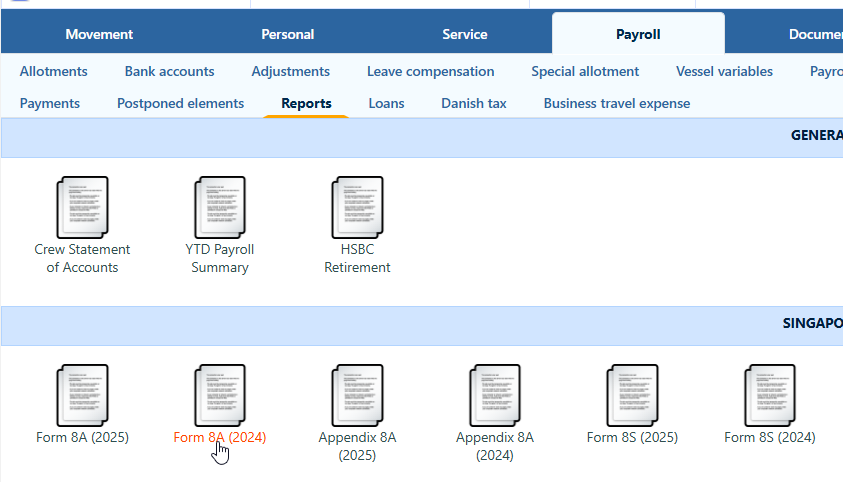843x482 pixels.
Task: Switch to the Service main tab
Action: click(465, 34)
